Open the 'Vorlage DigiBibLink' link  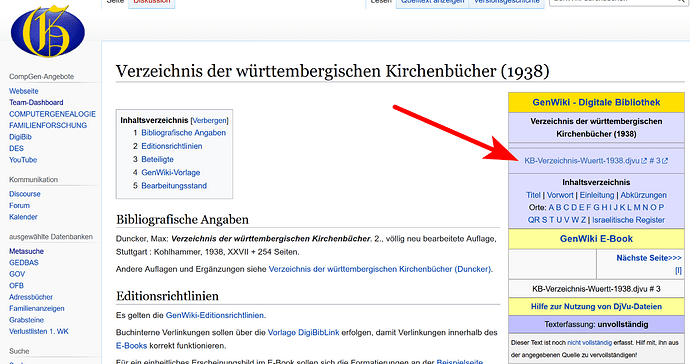tap(304, 332)
